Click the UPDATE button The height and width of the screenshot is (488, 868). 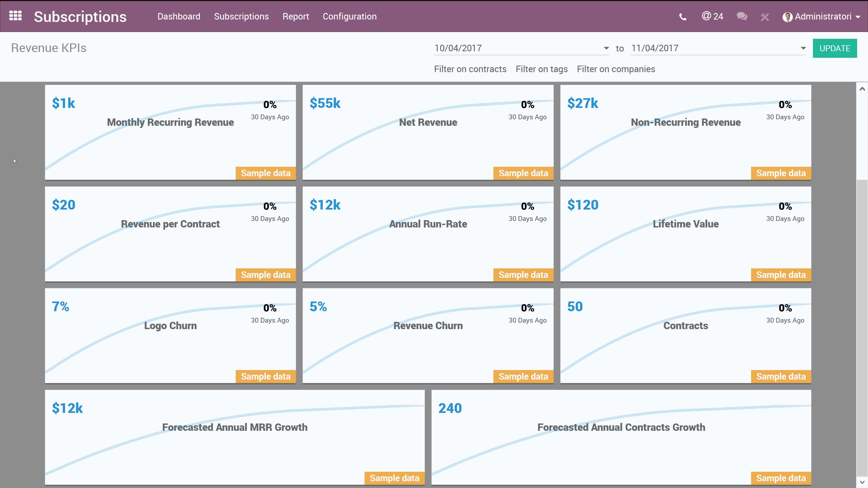click(x=835, y=48)
